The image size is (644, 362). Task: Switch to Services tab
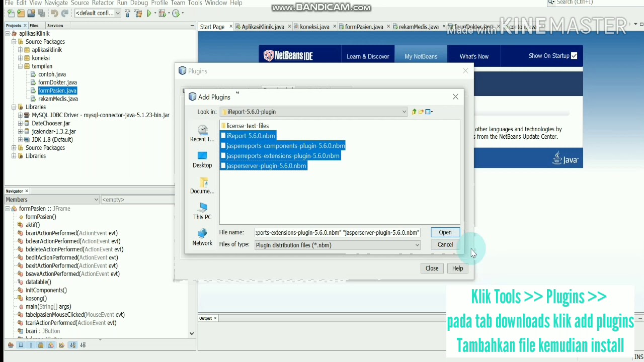pos(55,26)
